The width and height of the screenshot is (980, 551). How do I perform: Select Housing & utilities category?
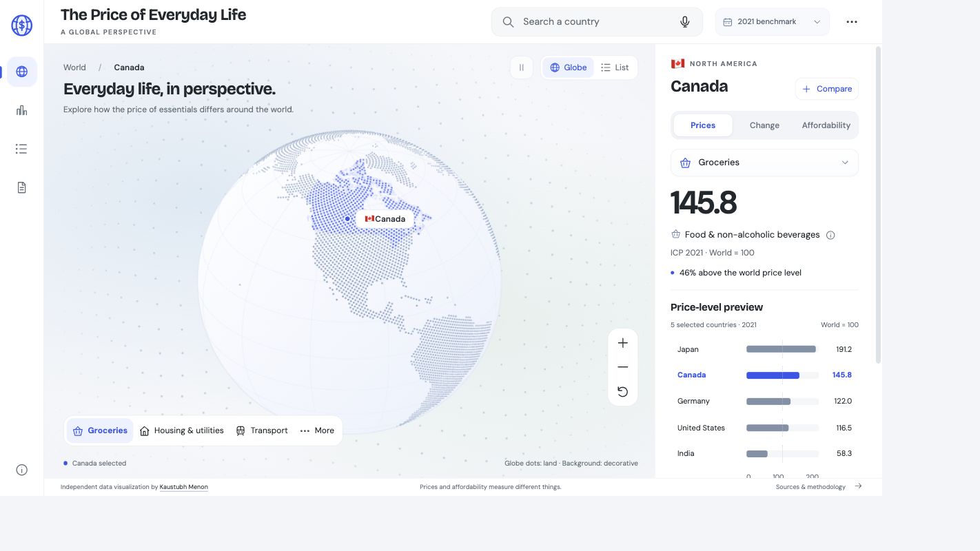coord(182,430)
